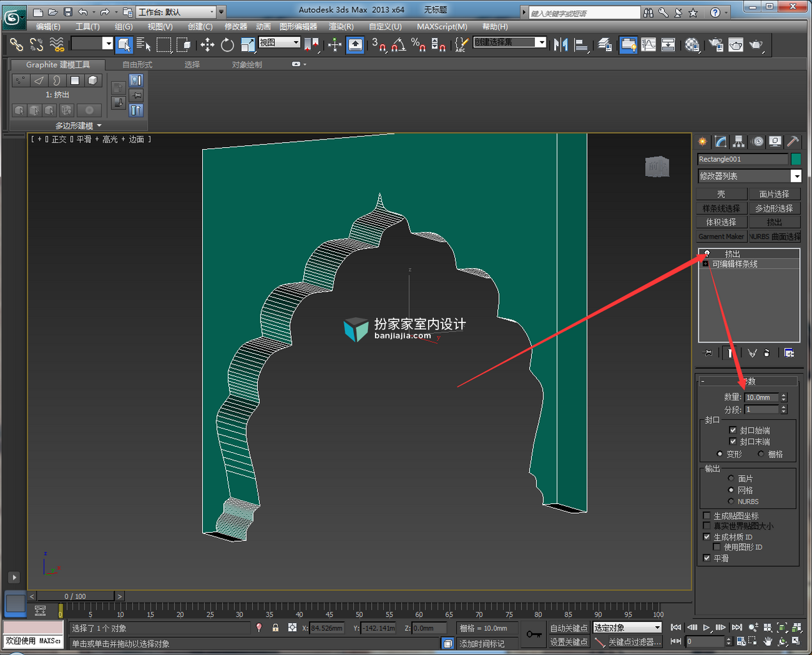This screenshot has height=655, width=812.
Task: Click the Mirror tool icon
Action: 561,44
